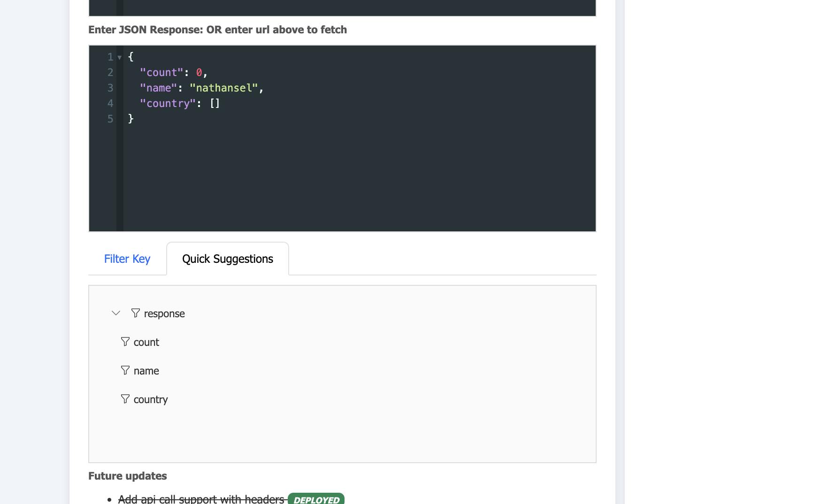Click filter icon next to count

125,342
